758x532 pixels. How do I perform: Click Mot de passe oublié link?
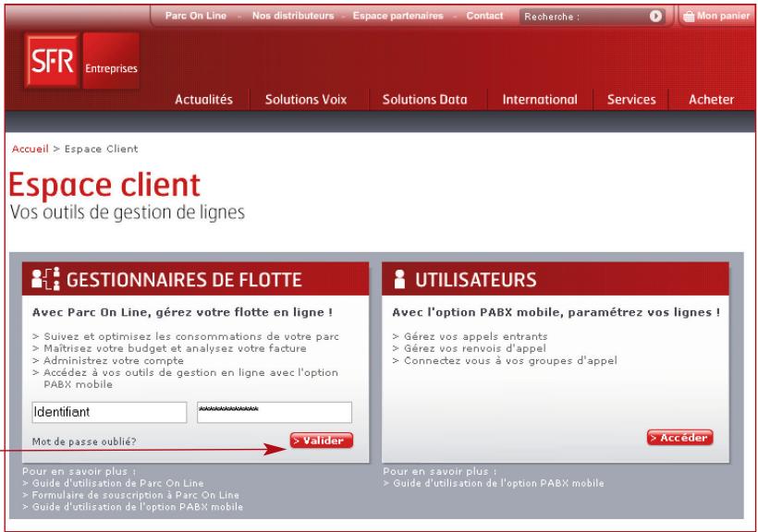[84, 441]
